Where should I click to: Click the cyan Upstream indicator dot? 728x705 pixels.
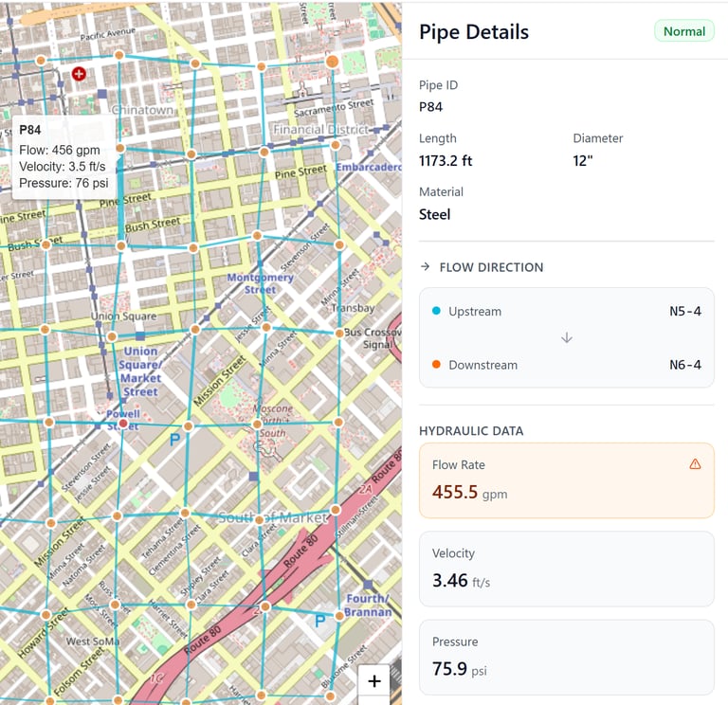coord(436,312)
